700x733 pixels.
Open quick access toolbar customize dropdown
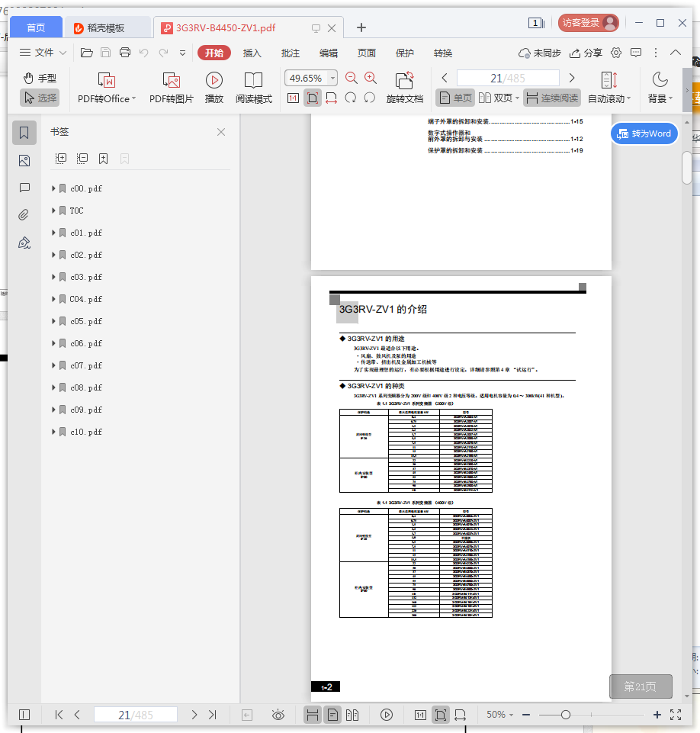(x=183, y=53)
